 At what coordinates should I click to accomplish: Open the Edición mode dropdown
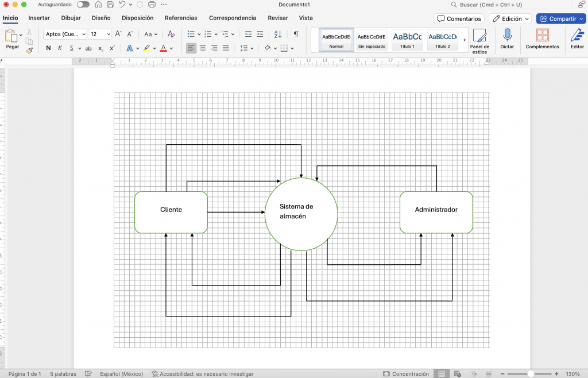510,19
